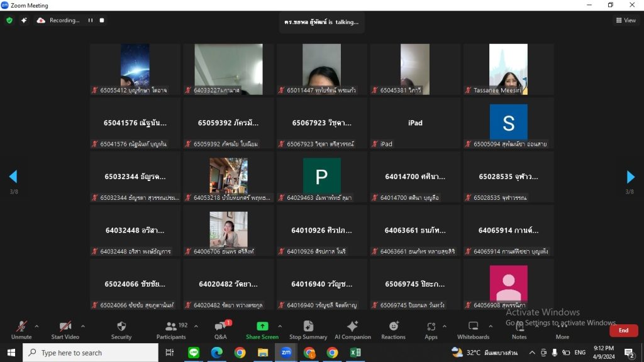Image resolution: width=644 pixels, height=362 pixels.
Task: Pause the cloud recording
Action: (91, 20)
